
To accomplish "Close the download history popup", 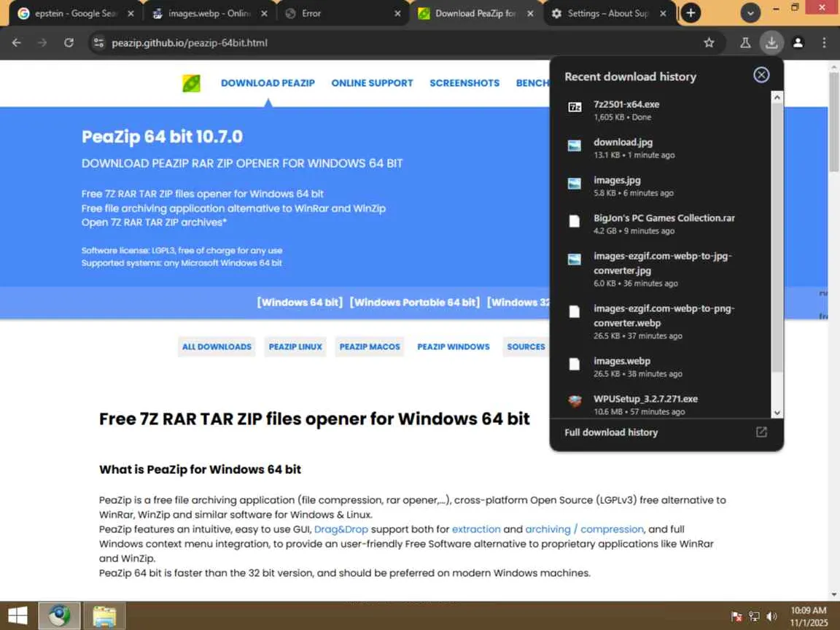I will (x=761, y=75).
